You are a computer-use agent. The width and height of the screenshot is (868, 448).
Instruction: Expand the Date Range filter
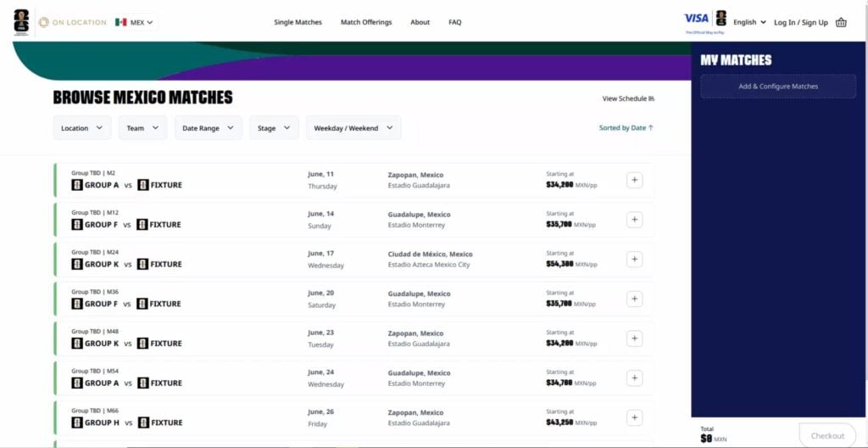208,128
